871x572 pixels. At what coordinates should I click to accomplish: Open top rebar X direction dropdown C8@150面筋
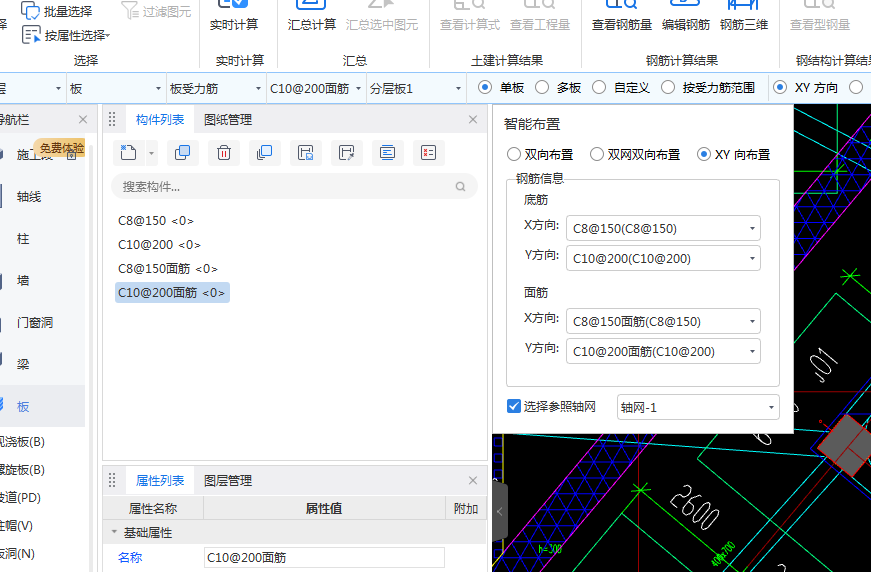663,321
